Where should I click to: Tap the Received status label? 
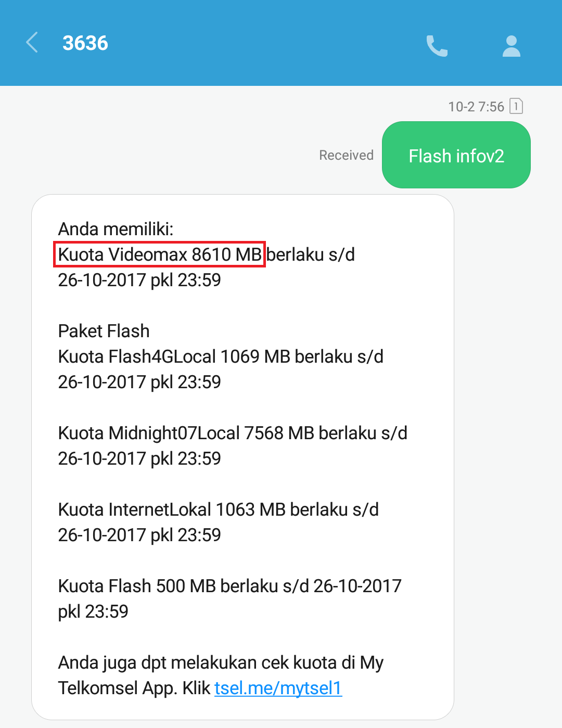click(x=346, y=155)
